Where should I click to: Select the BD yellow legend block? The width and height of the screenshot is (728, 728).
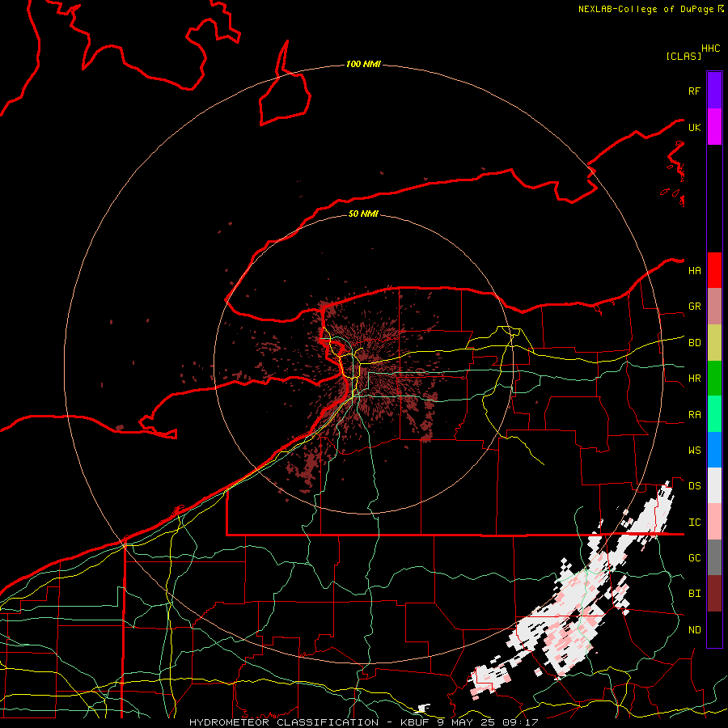coord(714,343)
